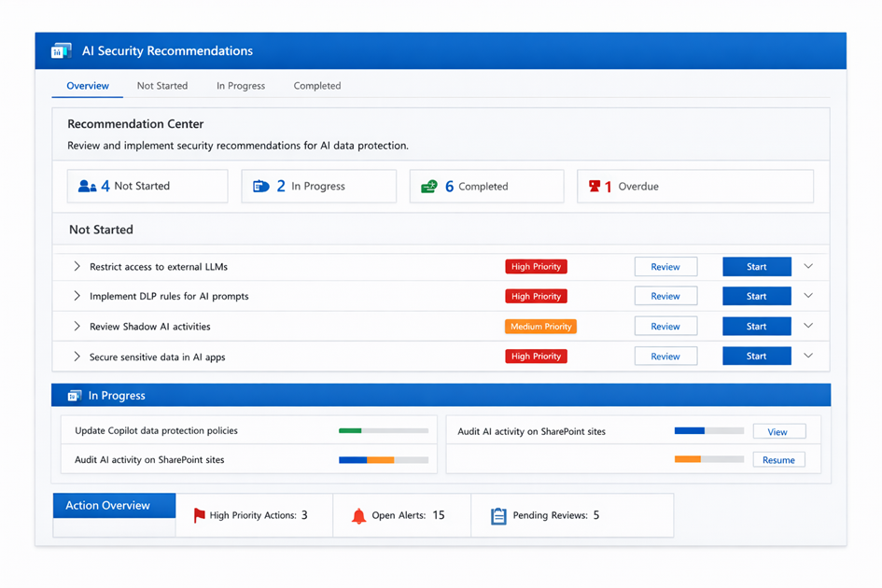Viewport: 882px width, 588px height.
Task: Open the Not Started tab
Action: click(x=162, y=86)
